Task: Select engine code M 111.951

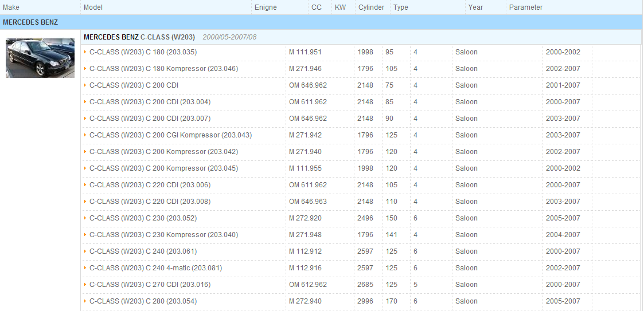Action: click(x=305, y=52)
